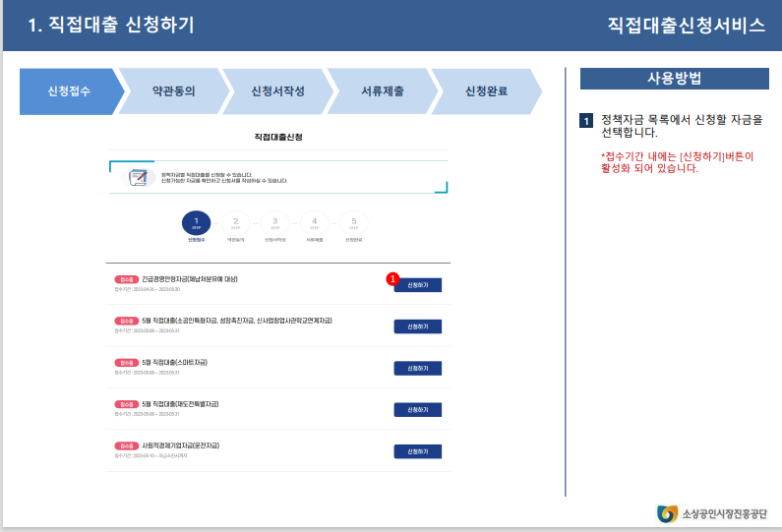Click 신청하기 for 5월 직접대출(스마트자금)
782x532 pixels.
coord(417,368)
